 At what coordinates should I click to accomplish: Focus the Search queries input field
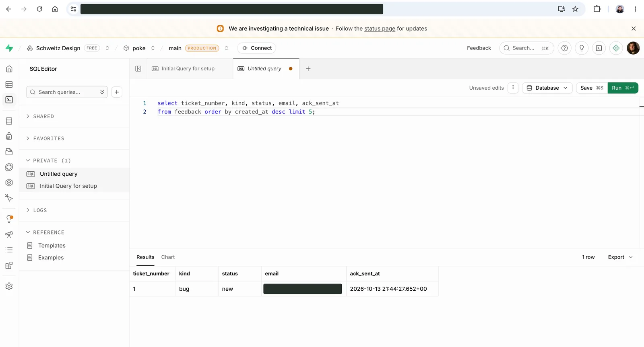tap(67, 92)
